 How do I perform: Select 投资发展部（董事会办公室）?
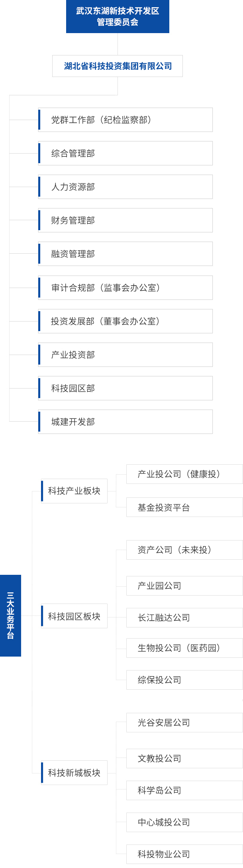(125, 321)
